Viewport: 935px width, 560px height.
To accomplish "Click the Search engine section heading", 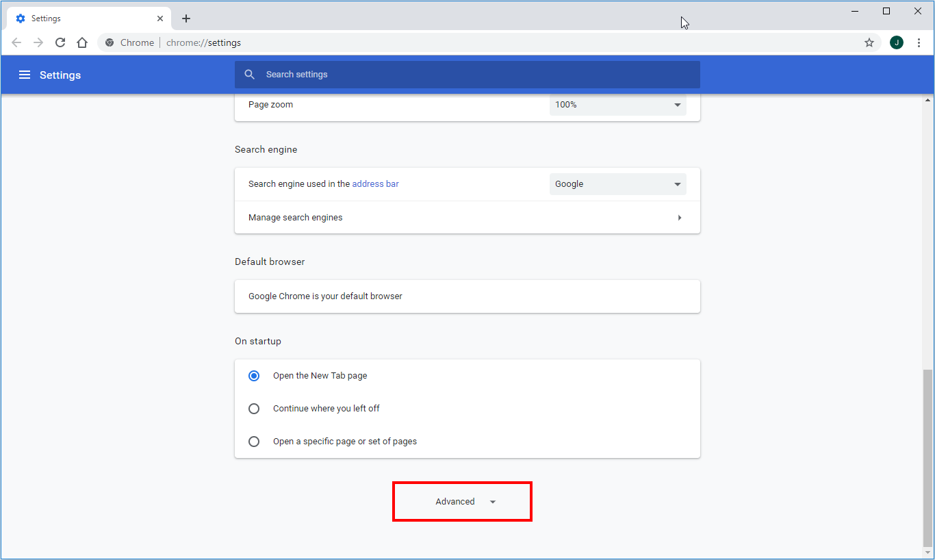I will 266,149.
